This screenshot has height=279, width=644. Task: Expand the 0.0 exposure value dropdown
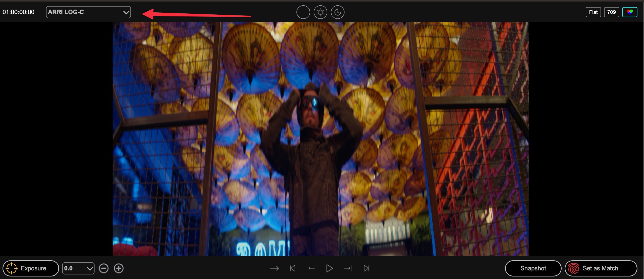pos(78,268)
